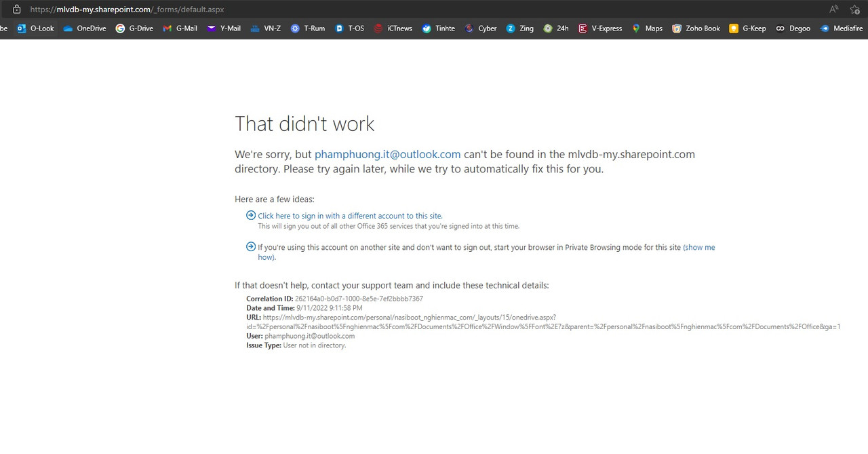
Task: Open the G-Mail bookmark
Action: click(180, 29)
